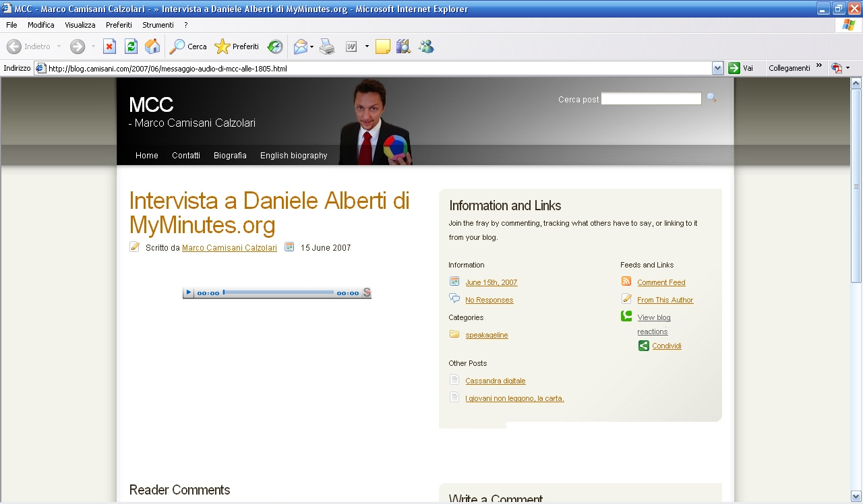Go to the blog Home tab

tap(147, 155)
